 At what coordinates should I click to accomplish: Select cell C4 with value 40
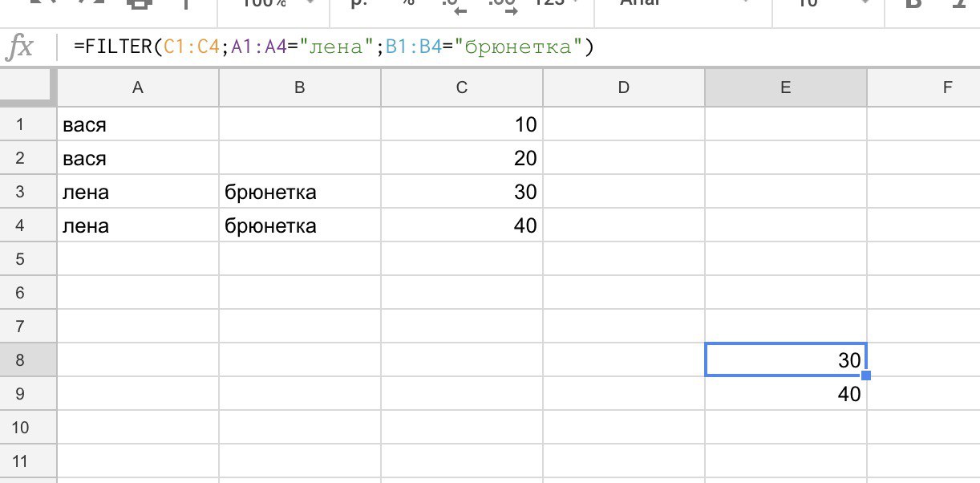click(462, 226)
